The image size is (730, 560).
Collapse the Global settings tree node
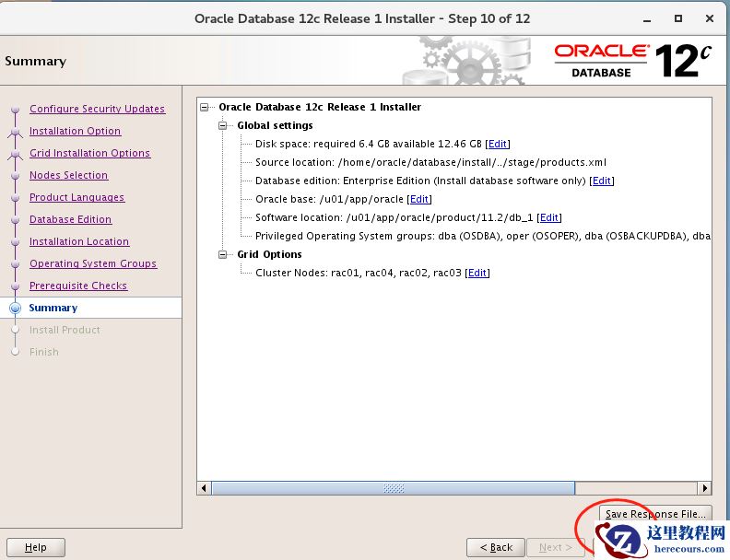(222, 125)
